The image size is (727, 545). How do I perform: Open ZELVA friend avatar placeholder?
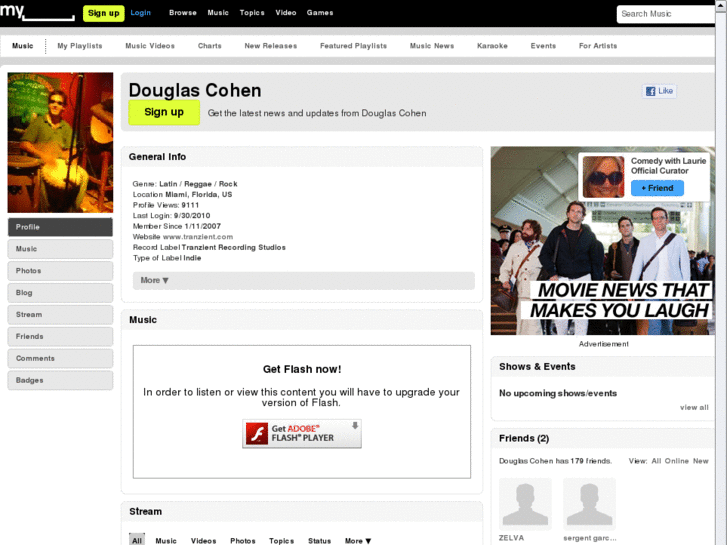[525, 504]
